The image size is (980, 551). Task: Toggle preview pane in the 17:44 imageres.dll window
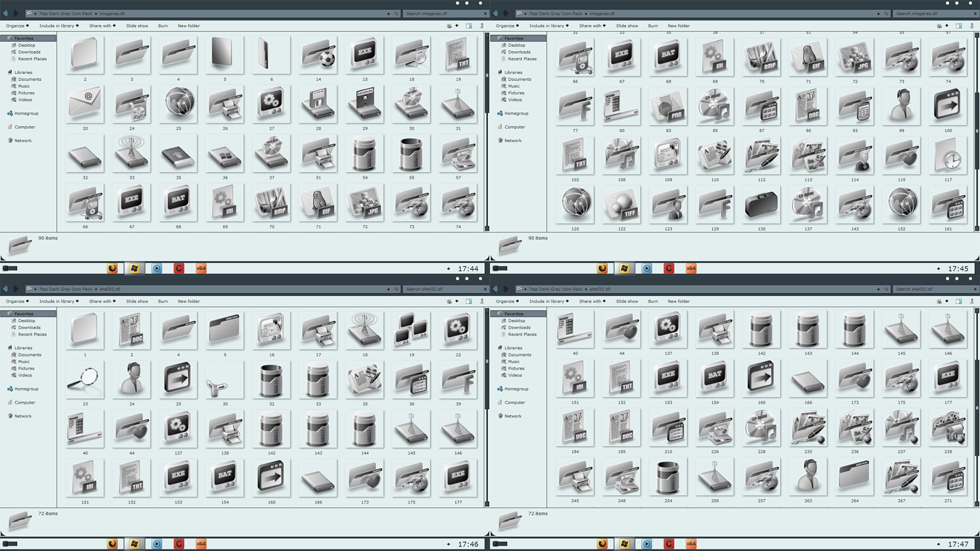coord(469,26)
